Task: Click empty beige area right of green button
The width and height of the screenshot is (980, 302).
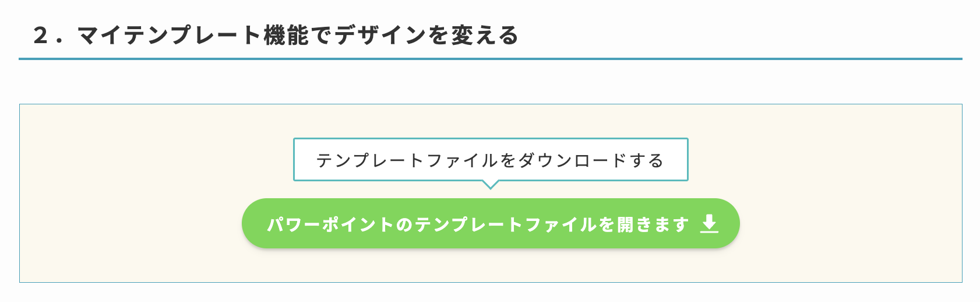Action: click(851, 223)
